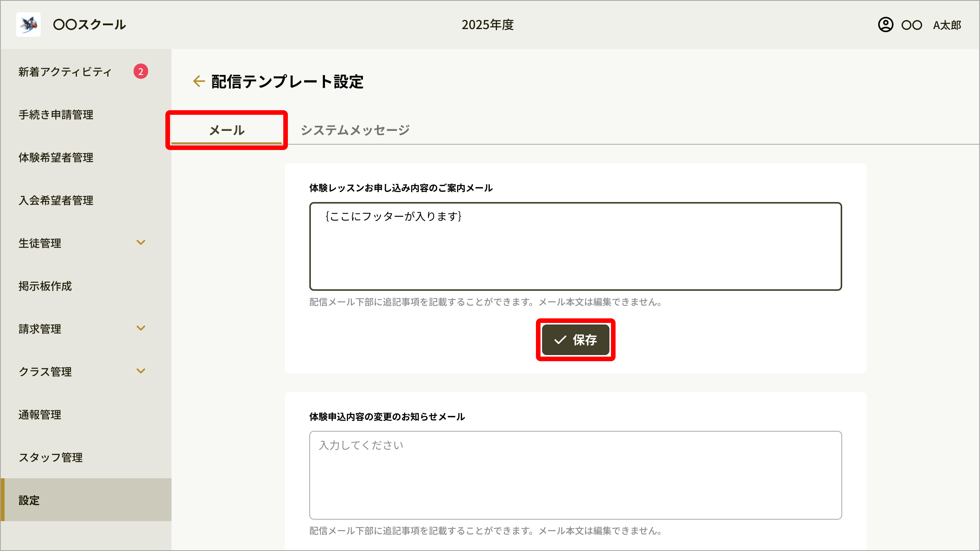
Task: Open 体験希望者管理 in the sidebar
Action: tap(86, 158)
